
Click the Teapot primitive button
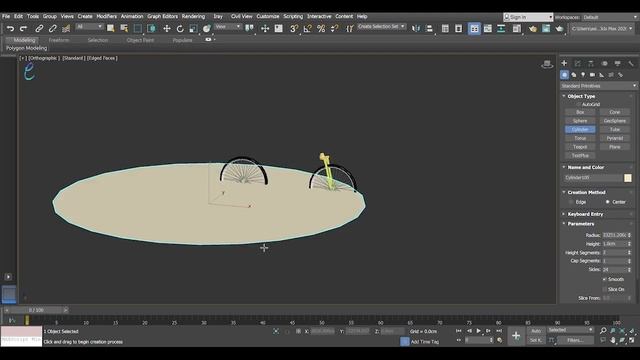(x=580, y=147)
